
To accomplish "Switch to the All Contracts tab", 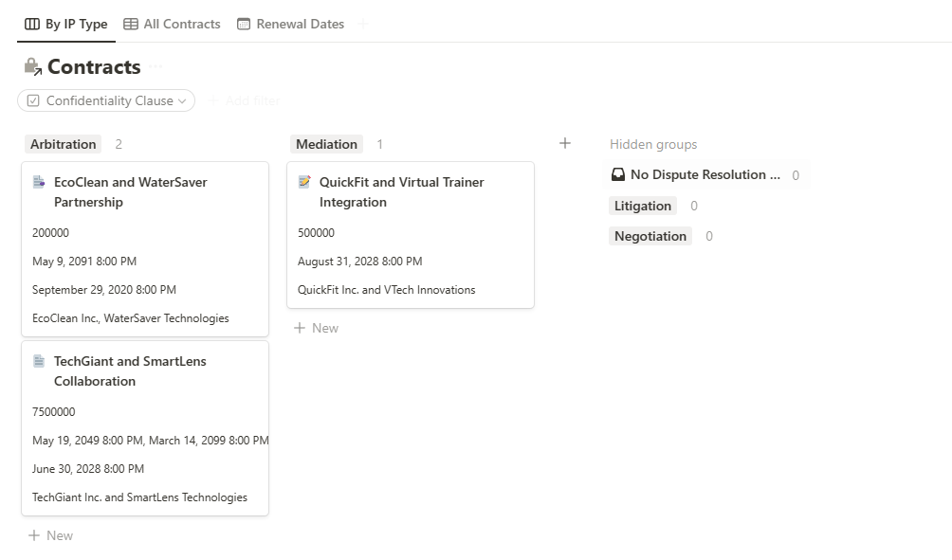I will pyautogui.click(x=172, y=25).
